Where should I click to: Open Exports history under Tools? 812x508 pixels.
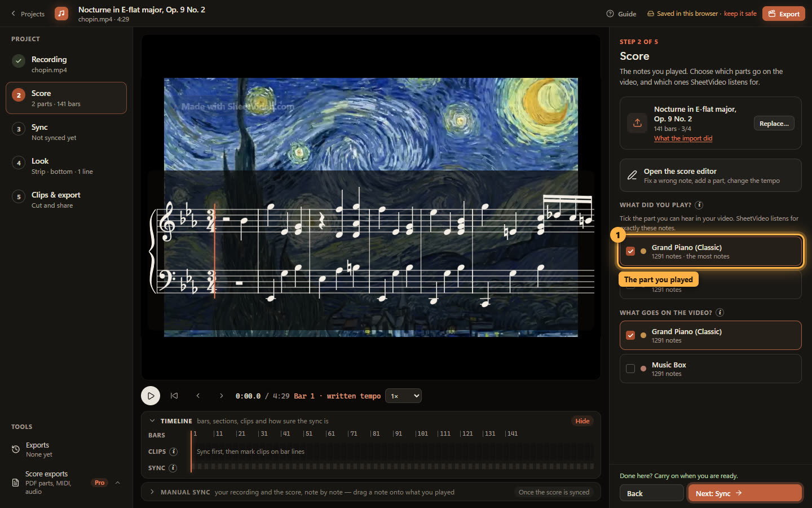coord(66,449)
